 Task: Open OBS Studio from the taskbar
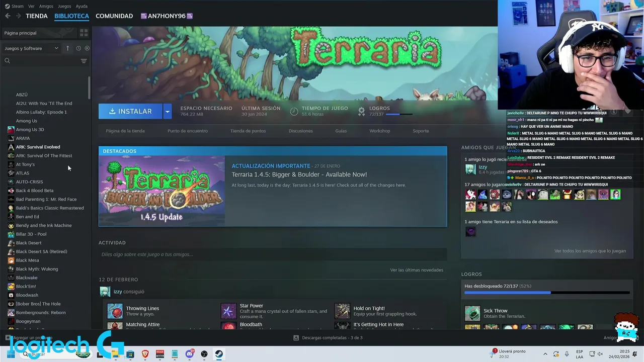click(x=204, y=354)
